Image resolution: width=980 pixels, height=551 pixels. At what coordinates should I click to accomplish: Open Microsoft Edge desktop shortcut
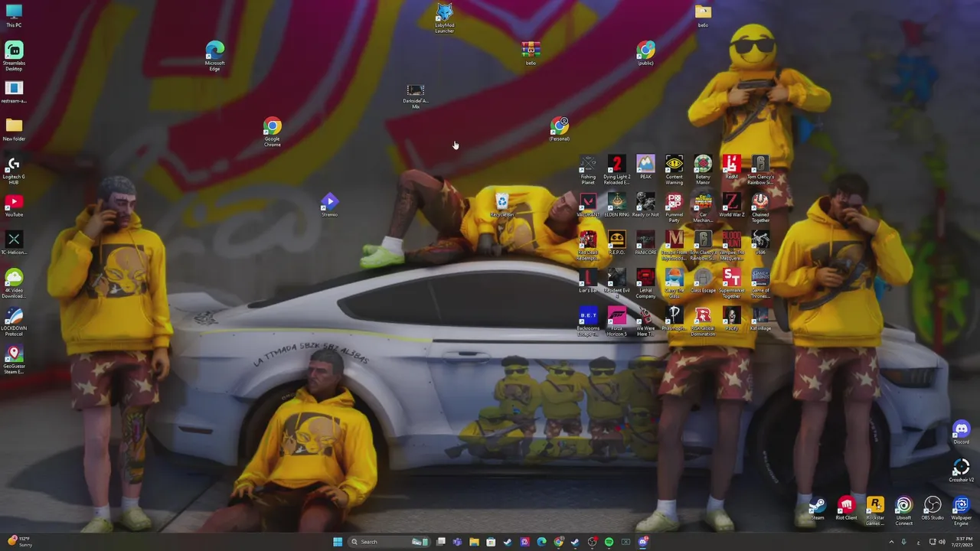[x=214, y=56]
